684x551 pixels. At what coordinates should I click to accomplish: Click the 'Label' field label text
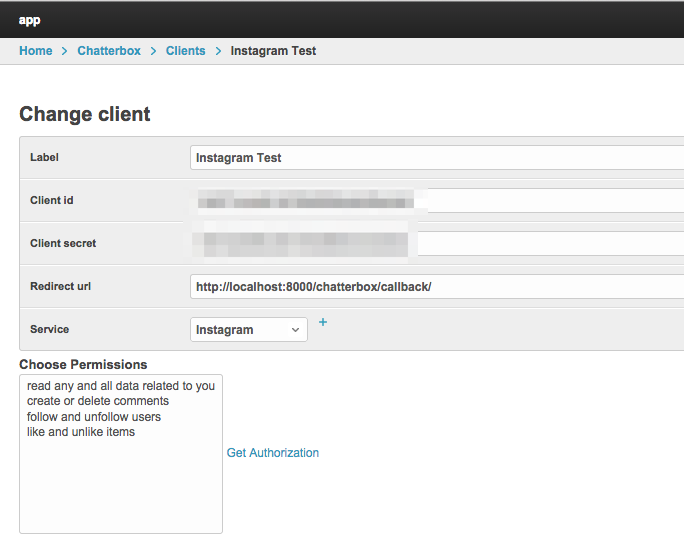click(45, 158)
